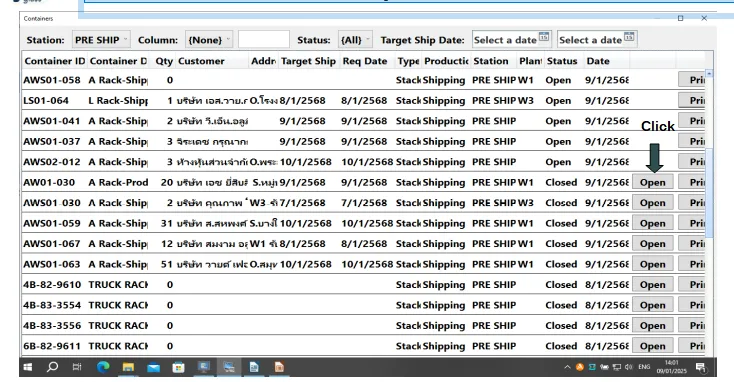
Task: Open File Explorer from taskbar
Action: click(128, 367)
